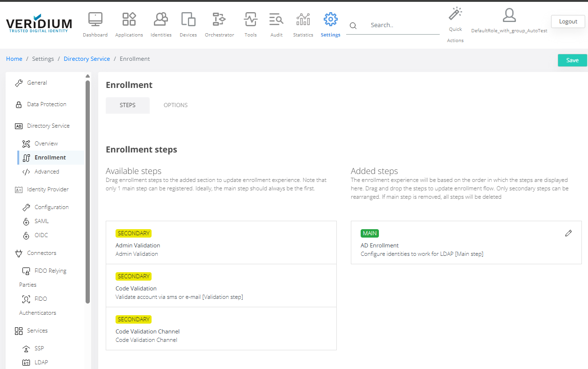Click the sidebar vertical scrollbar
Image resolution: width=588 pixels, height=369 pixels.
click(87, 192)
